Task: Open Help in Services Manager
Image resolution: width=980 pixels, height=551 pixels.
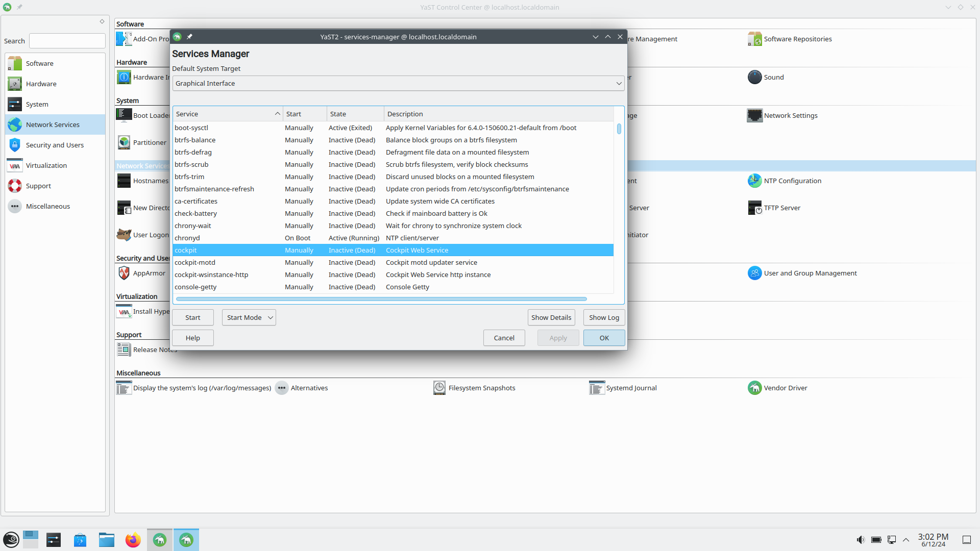Action: pyautogui.click(x=193, y=338)
